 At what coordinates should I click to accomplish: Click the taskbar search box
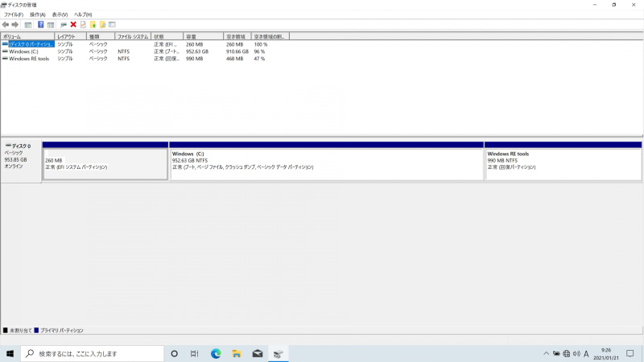[x=92, y=353]
